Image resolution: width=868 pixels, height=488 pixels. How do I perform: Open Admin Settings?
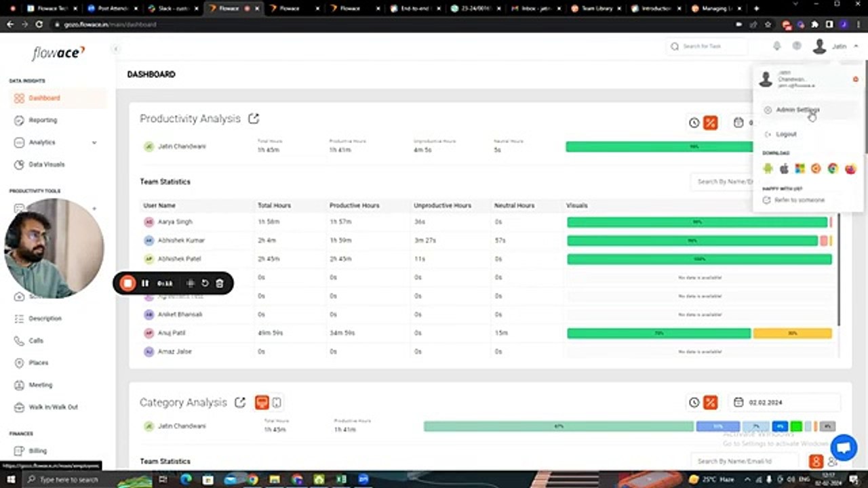point(797,110)
